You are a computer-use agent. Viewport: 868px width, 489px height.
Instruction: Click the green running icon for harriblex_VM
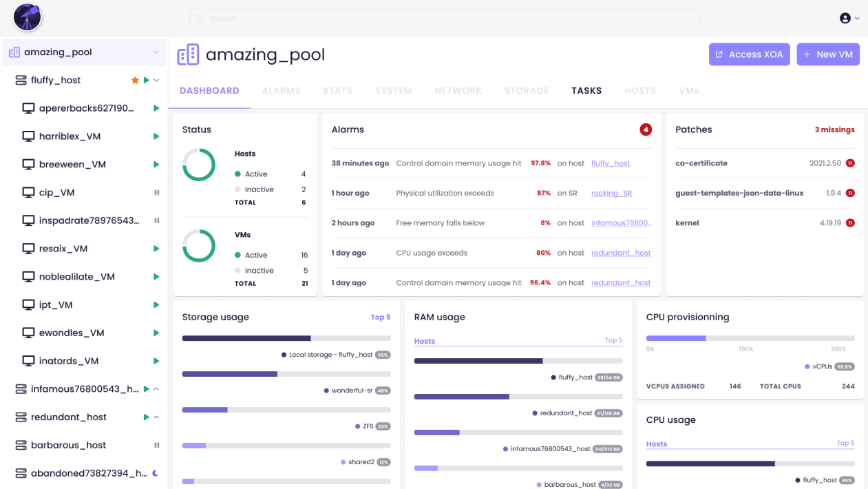156,136
